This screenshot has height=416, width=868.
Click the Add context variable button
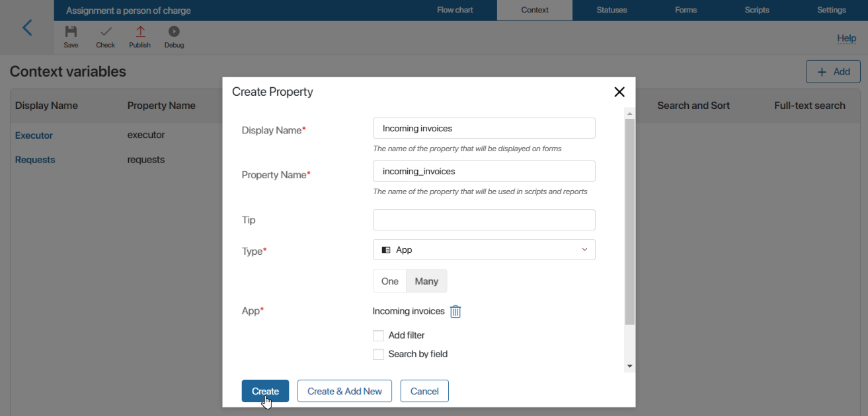[x=833, y=71]
